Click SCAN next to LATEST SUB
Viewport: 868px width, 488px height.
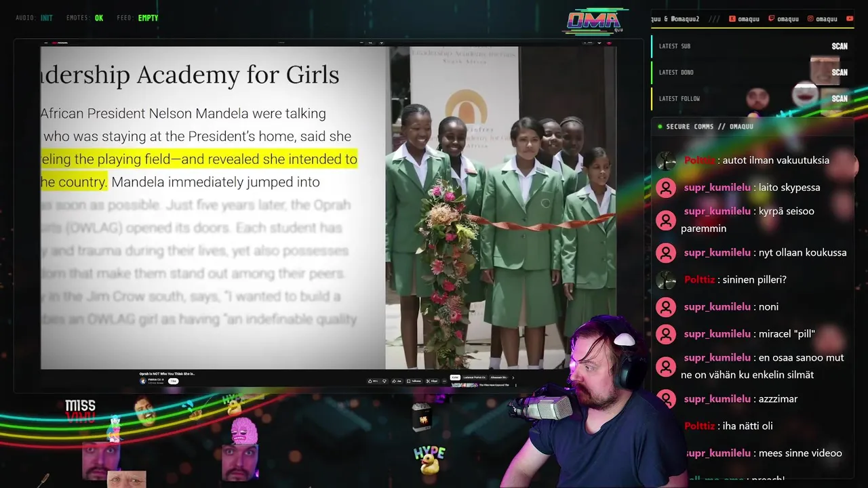click(x=840, y=46)
